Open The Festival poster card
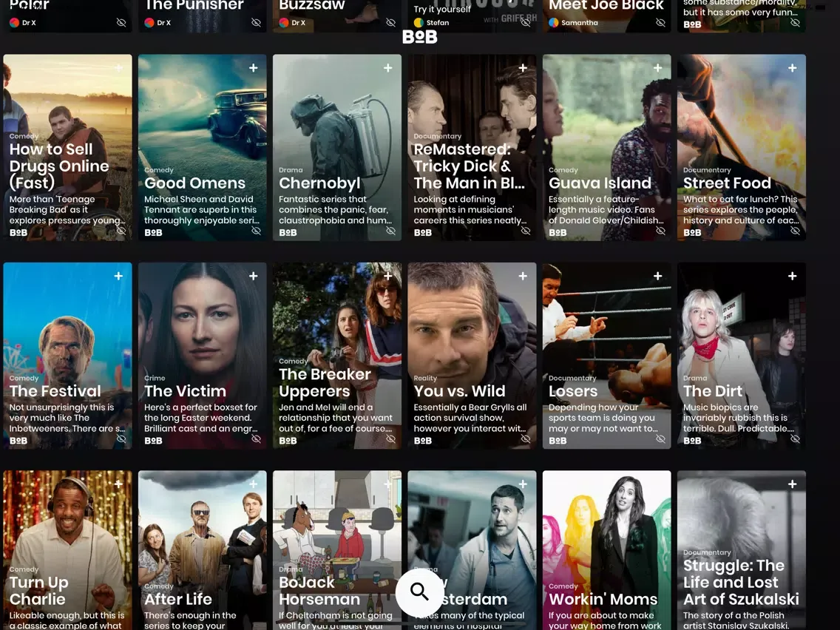Viewport: 840px width, 630px height. tap(67, 355)
